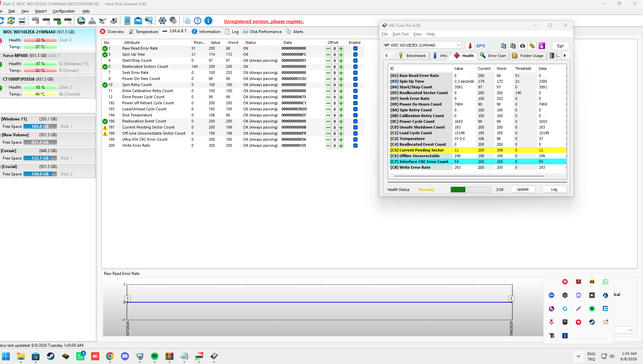Open the dropdown at the bottom right corner

click(x=630, y=330)
